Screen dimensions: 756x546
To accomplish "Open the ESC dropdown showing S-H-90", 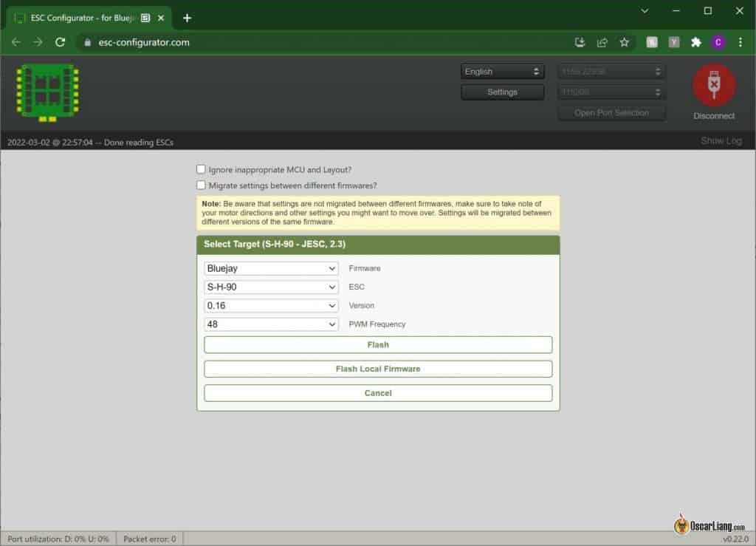I will click(271, 287).
